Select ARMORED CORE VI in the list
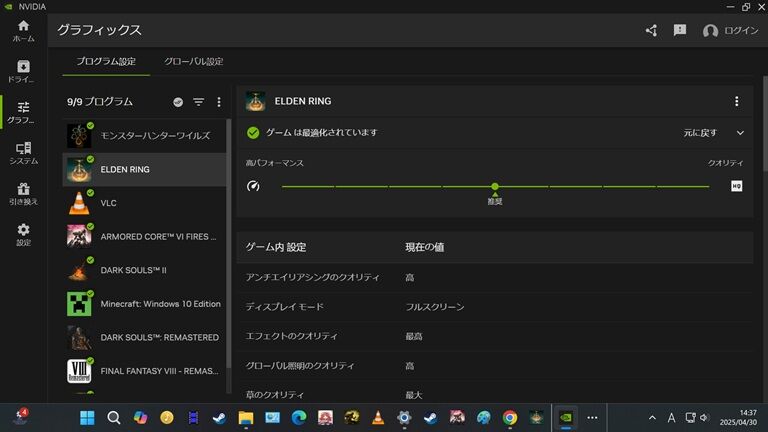Viewport: 768px width, 432px height. click(x=144, y=237)
